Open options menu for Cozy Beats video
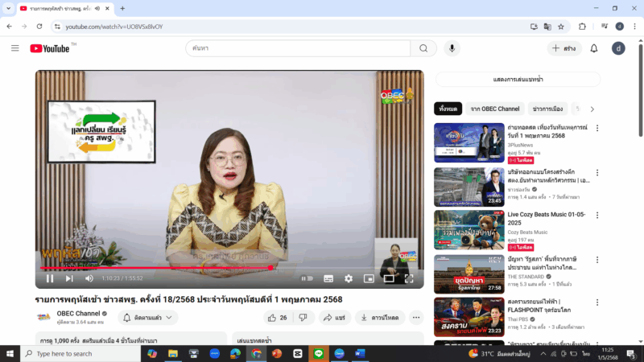The image size is (644, 362). pos(597,216)
